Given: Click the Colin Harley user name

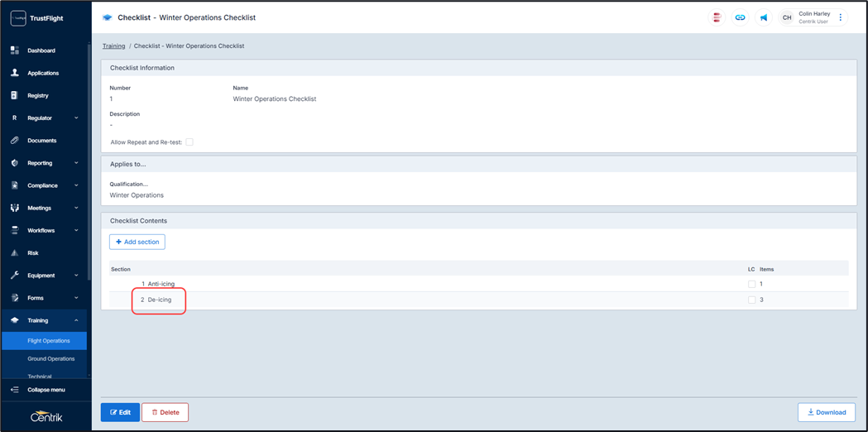Looking at the screenshot, I should pyautogui.click(x=814, y=14).
